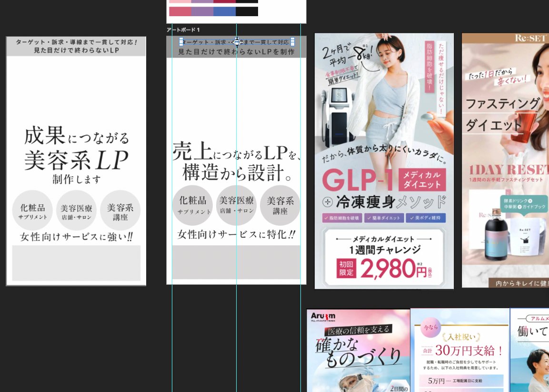Click the right handle of the selected text box
This screenshot has width=549, height=392.
point(293,42)
